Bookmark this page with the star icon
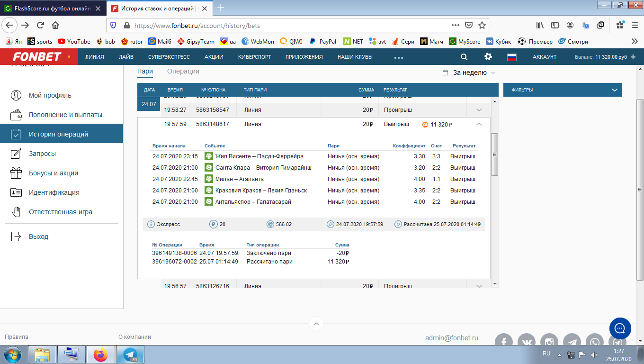The image size is (644, 364). [x=482, y=25]
